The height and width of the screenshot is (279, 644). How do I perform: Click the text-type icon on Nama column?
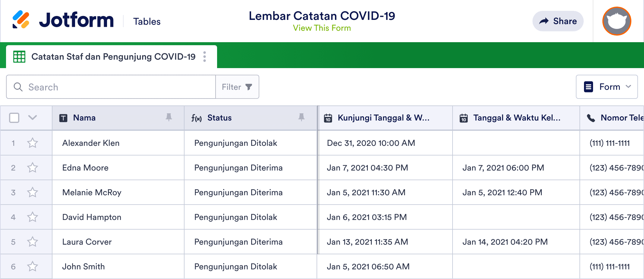[64, 118]
